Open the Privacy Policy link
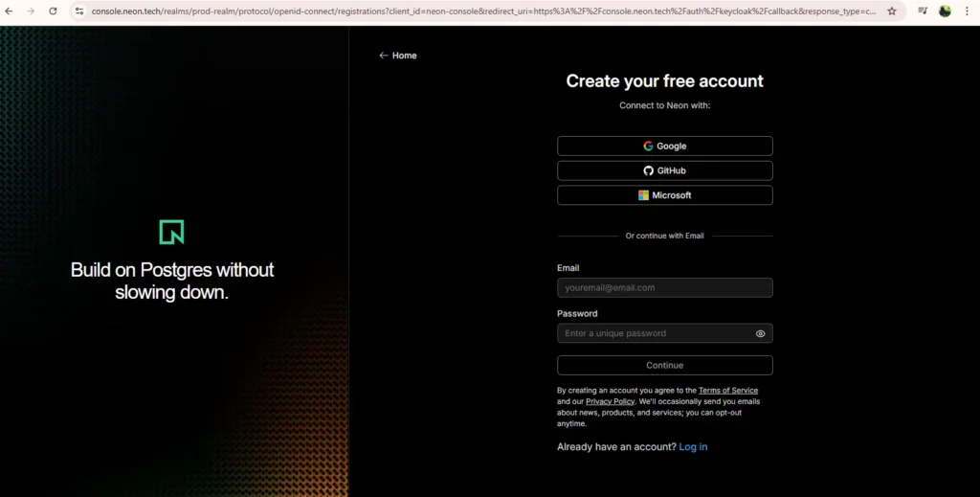This screenshot has height=497, width=980. (x=610, y=401)
